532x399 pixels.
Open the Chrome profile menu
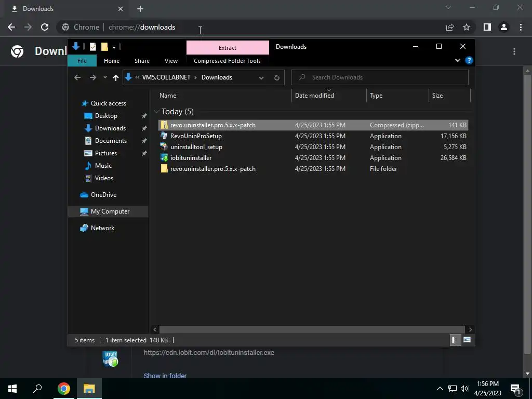(x=504, y=27)
